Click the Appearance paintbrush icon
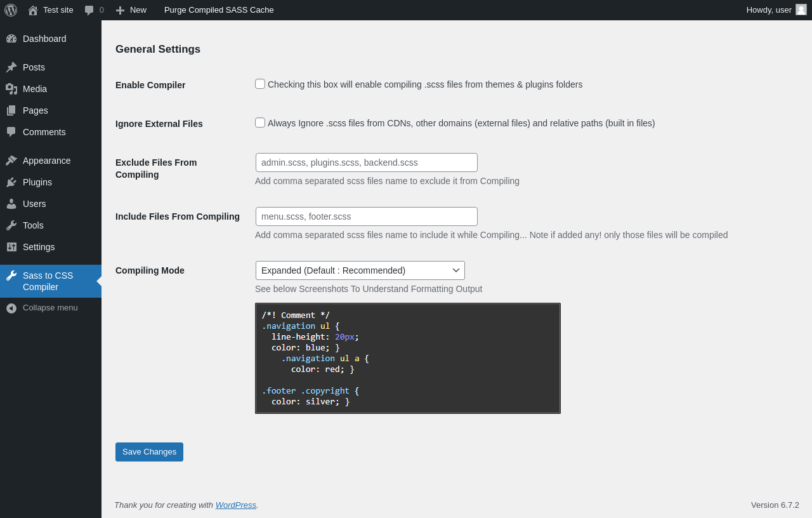 tap(11, 161)
